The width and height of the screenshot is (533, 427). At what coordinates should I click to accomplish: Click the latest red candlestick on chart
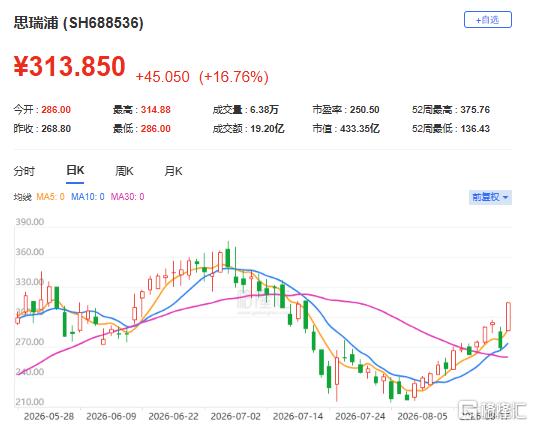509,316
